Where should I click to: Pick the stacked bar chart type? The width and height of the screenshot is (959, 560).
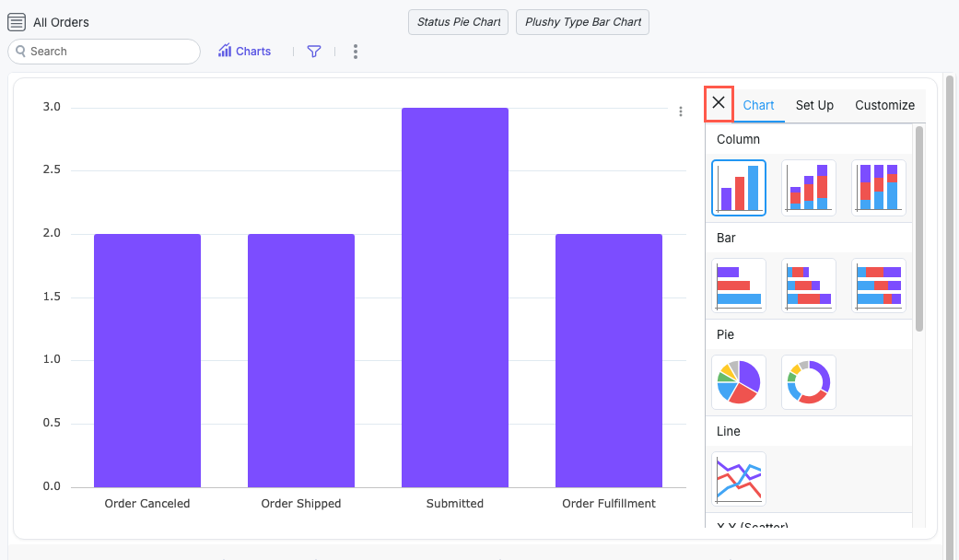809,286
